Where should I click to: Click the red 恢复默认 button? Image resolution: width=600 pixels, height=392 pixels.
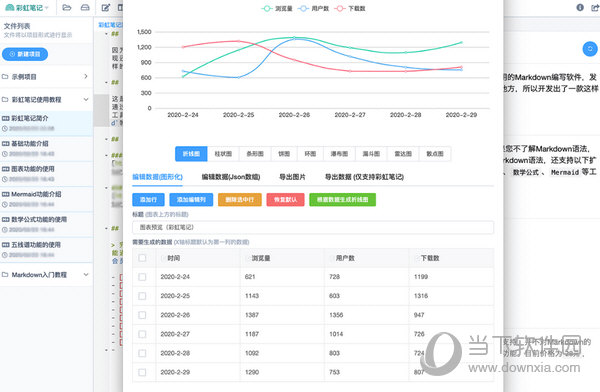coord(285,199)
